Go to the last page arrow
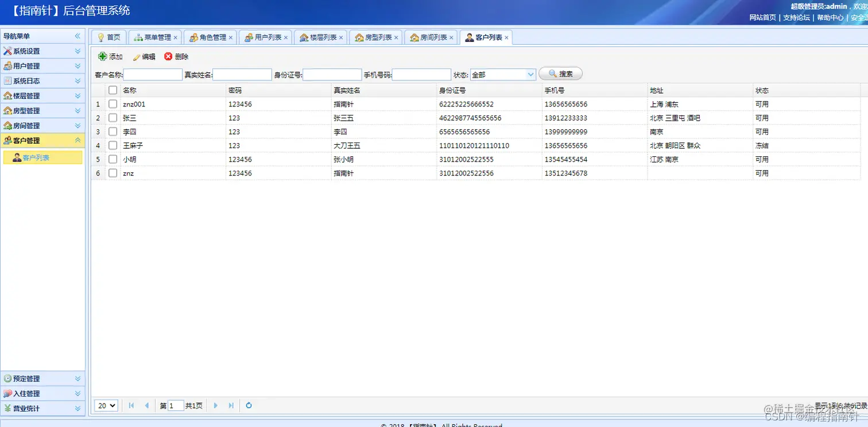 231,406
